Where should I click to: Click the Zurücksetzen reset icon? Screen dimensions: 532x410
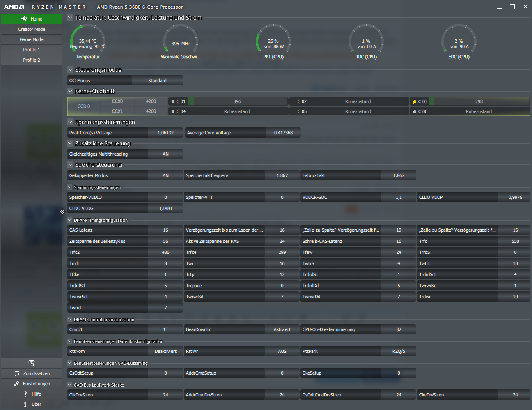pyautogui.click(x=17, y=373)
